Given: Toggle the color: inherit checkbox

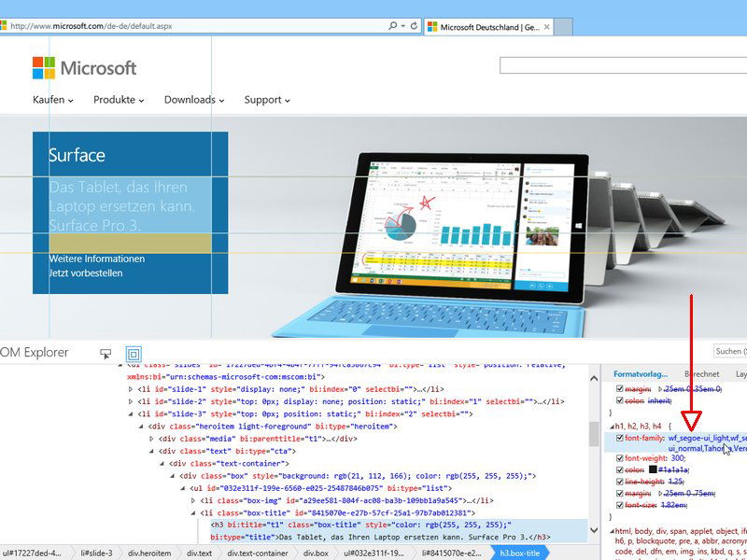Looking at the screenshot, I should click(619, 401).
